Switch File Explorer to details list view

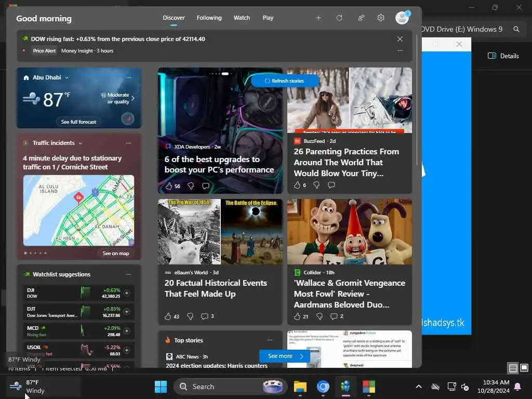click(x=513, y=368)
